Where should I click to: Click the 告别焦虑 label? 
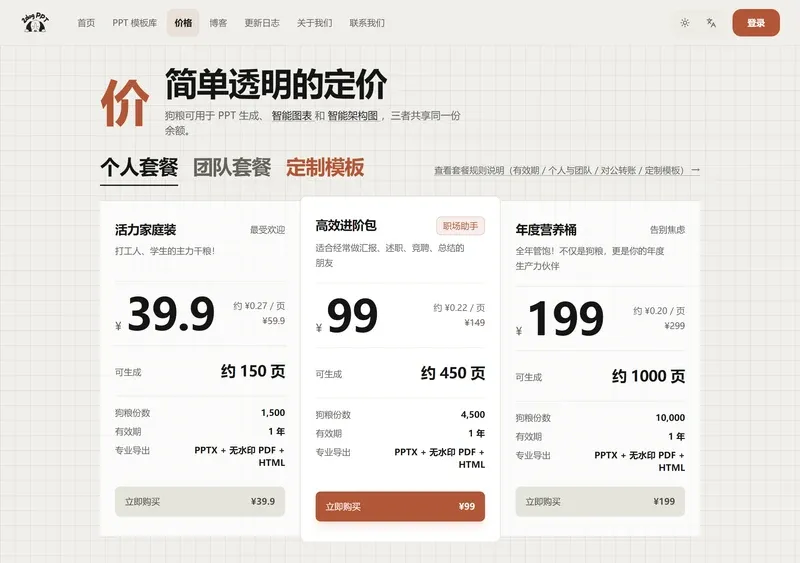click(667, 230)
